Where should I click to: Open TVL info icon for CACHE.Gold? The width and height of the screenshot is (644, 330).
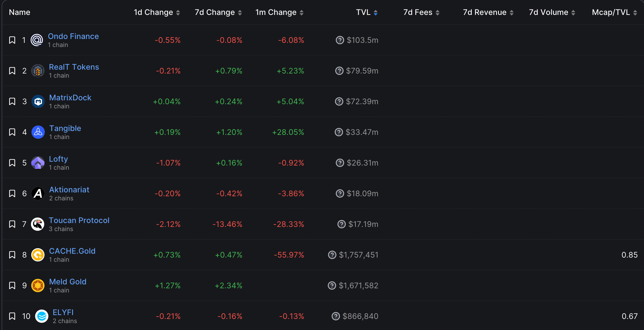click(x=332, y=255)
